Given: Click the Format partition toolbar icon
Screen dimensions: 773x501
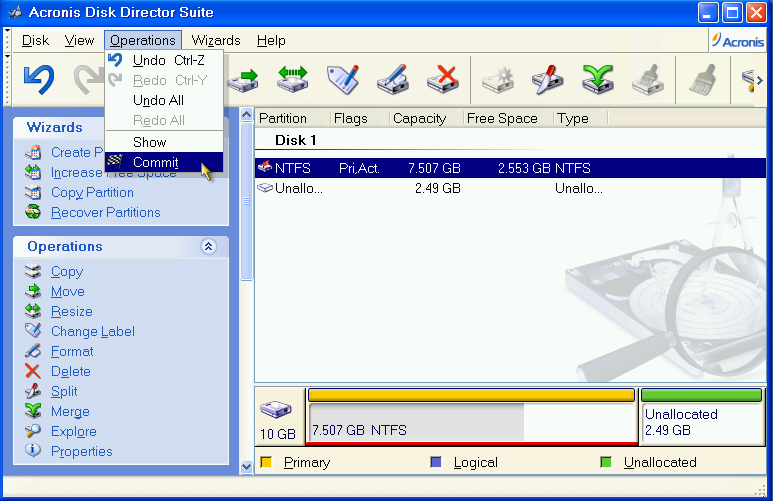Looking at the screenshot, I should pyautogui.click(x=393, y=79).
